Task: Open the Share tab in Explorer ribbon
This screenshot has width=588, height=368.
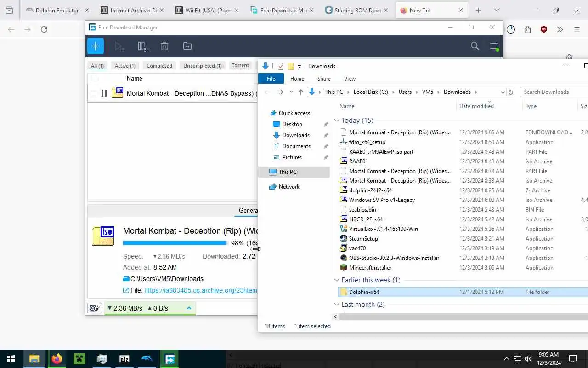Action: (324, 79)
